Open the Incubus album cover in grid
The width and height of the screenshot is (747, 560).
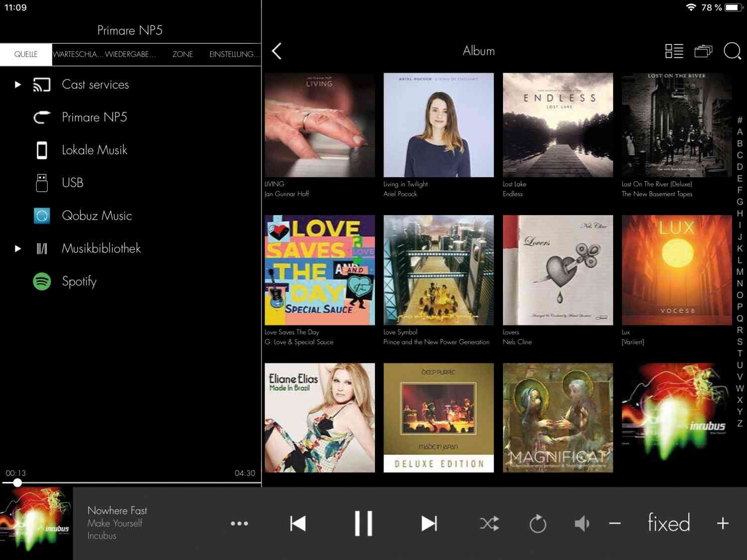677,418
